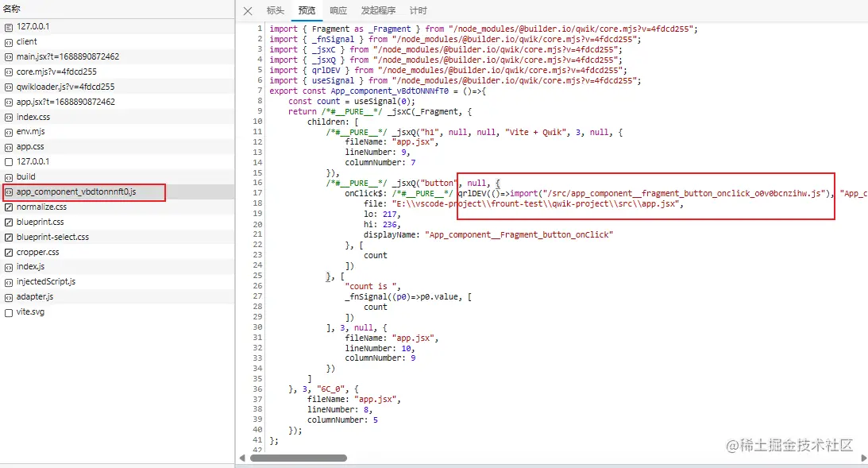
Task: Click the right arrow of the horizontal scrollbar
Action: (x=863, y=458)
